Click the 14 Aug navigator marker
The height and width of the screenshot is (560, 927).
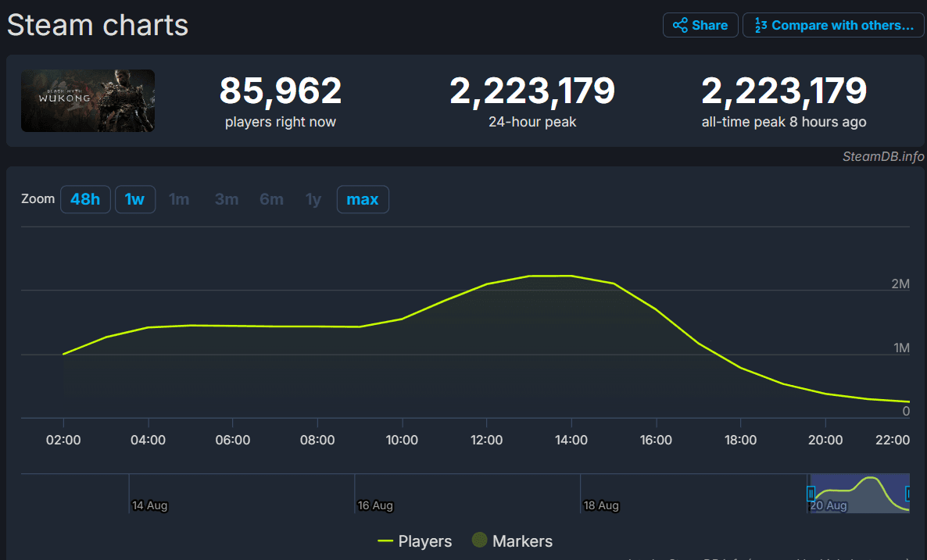tap(149, 505)
